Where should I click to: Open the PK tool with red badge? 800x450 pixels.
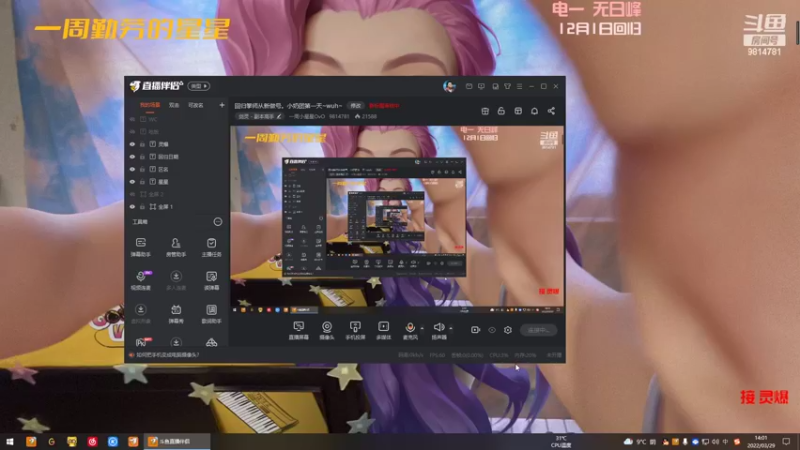[x=142, y=341]
